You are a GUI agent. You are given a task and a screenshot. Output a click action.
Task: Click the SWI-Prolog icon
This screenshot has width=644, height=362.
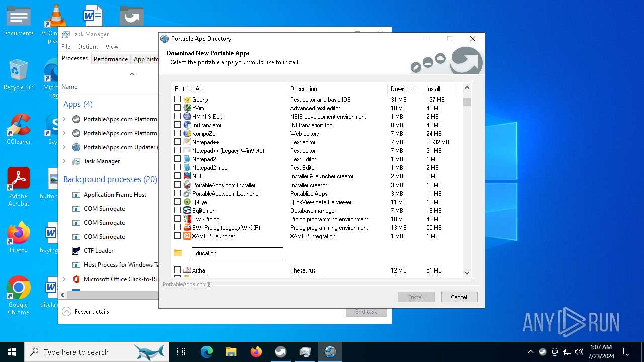[x=187, y=219]
